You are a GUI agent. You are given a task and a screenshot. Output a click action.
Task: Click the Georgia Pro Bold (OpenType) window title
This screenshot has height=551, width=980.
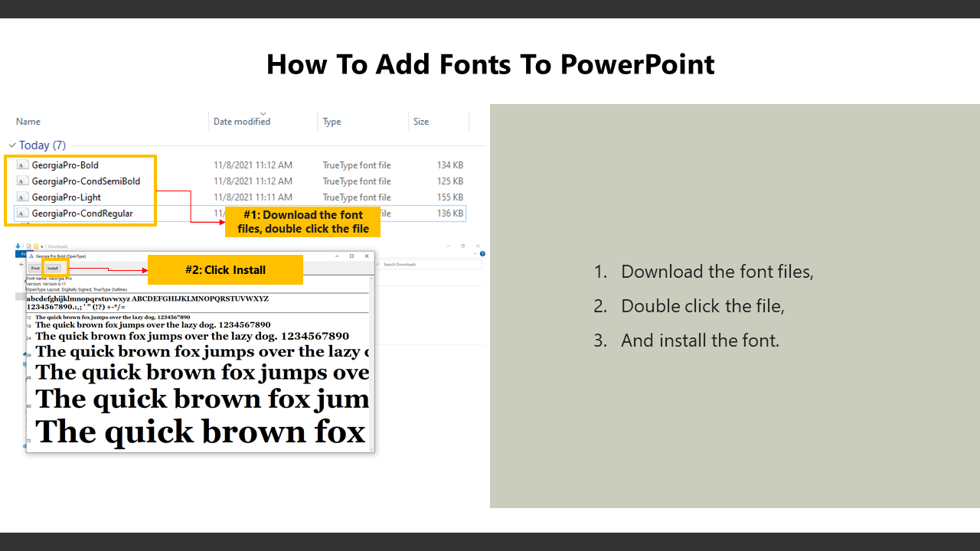(60, 256)
